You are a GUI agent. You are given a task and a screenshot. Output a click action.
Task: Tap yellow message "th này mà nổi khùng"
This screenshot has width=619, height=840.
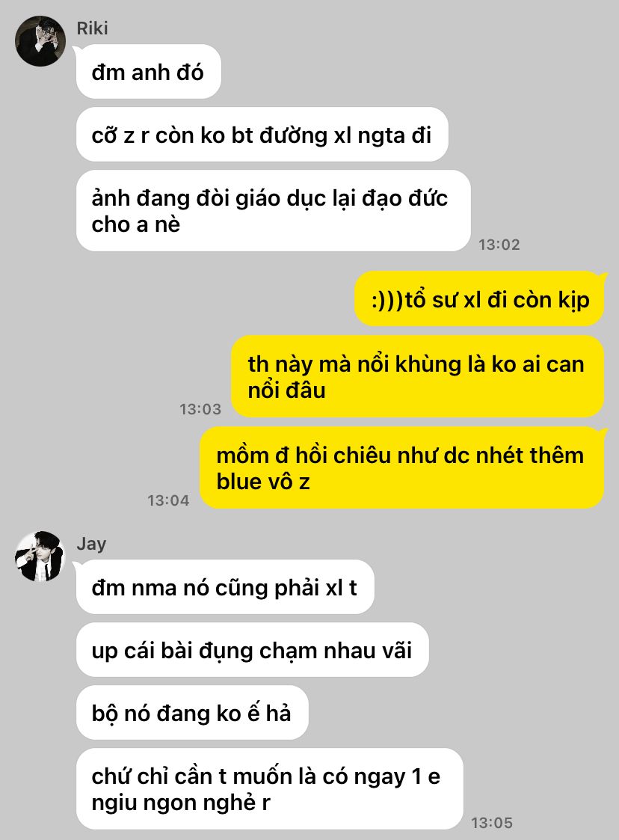tap(418, 376)
